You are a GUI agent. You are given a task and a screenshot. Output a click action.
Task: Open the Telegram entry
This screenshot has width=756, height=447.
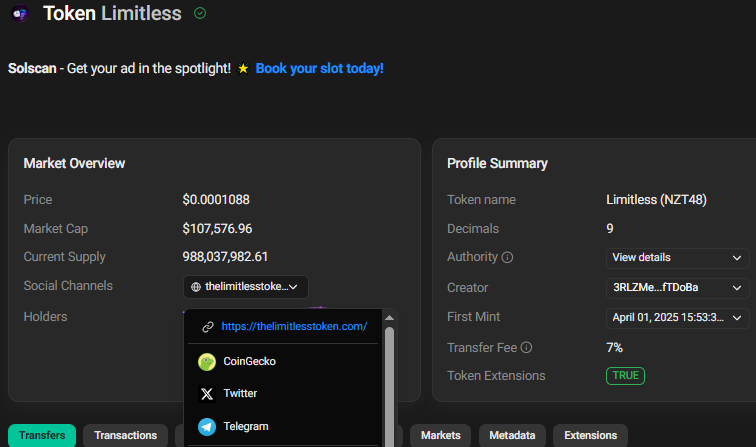click(x=283, y=426)
